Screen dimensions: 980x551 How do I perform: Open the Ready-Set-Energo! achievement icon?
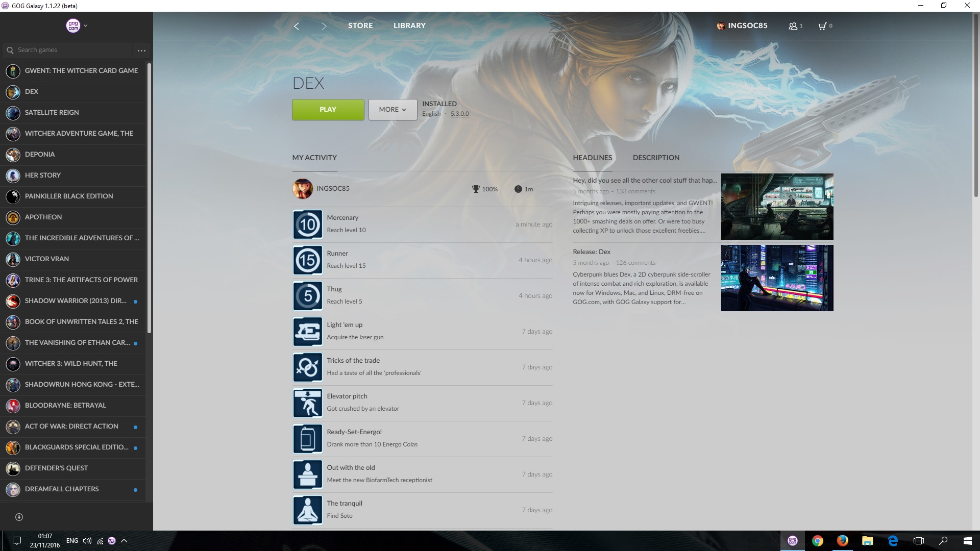tap(307, 439)
